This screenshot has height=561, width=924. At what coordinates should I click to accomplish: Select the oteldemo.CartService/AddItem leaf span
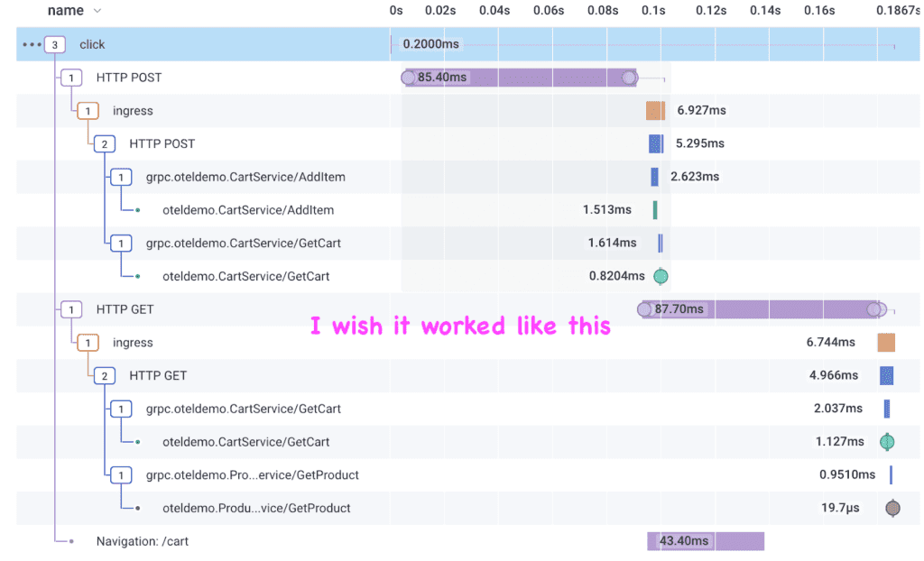(247, 210)
